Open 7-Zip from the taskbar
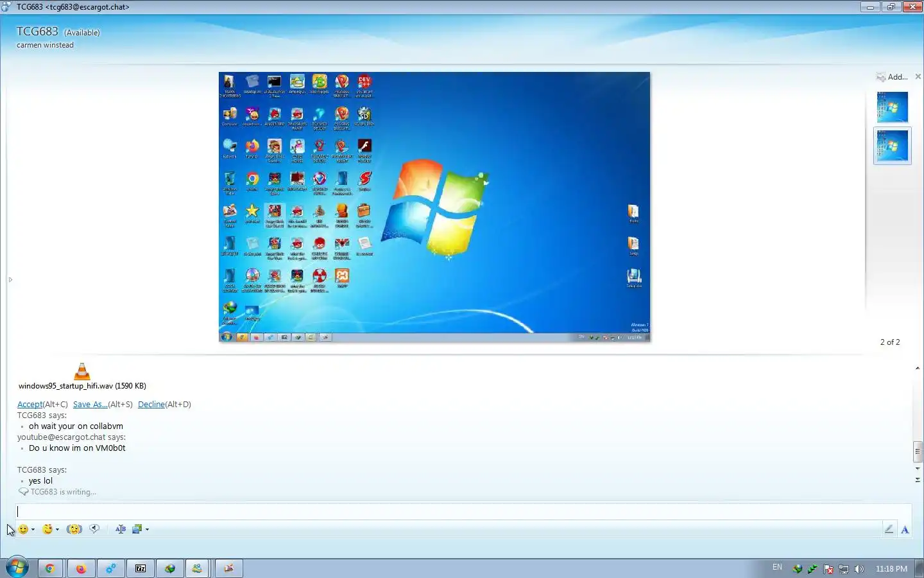The image size is (924, 578). click(x=141, y=568)
